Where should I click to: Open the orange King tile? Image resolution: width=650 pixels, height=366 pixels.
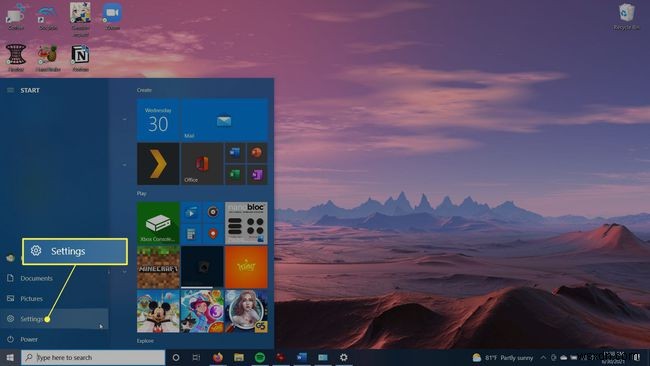pyautogui.click(x=246, y=267)
